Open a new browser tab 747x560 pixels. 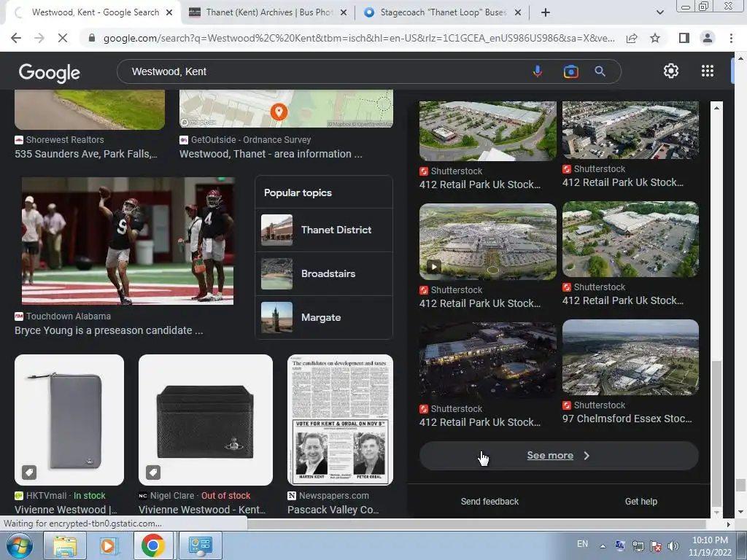point(546,12)
